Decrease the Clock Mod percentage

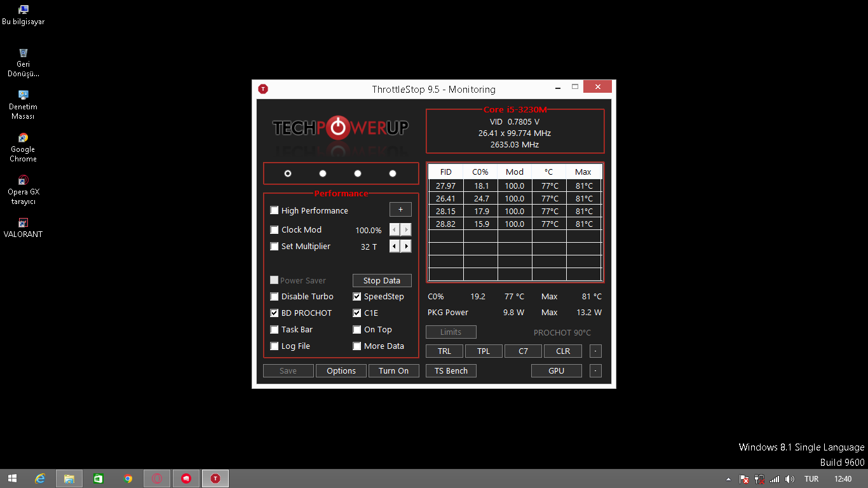pyautogui.click(x=395, y=229)
